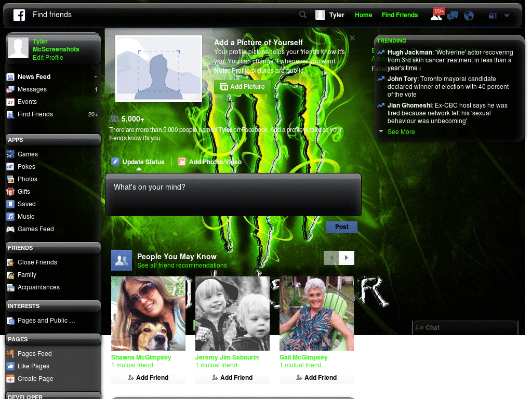Open Close Friends star icon

10,262
